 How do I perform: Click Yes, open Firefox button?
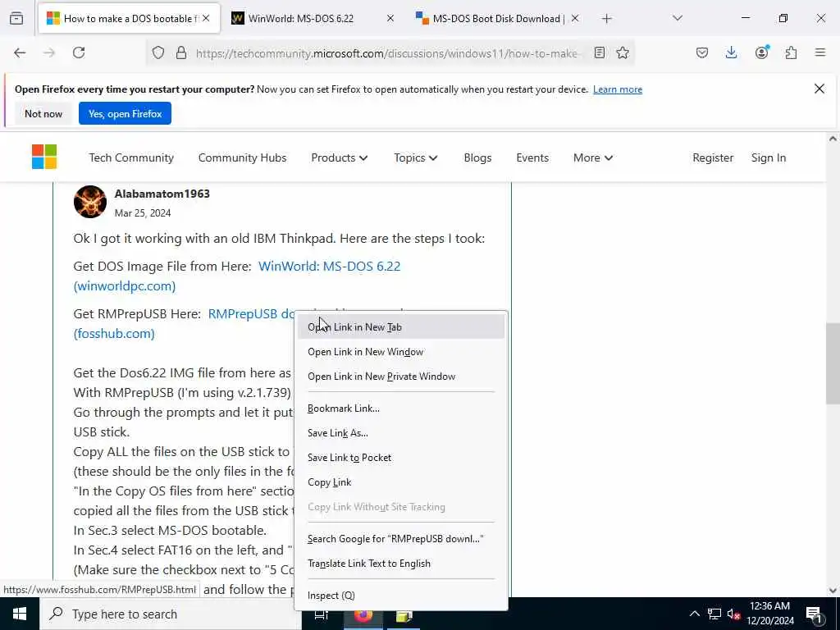click(125, 113)
